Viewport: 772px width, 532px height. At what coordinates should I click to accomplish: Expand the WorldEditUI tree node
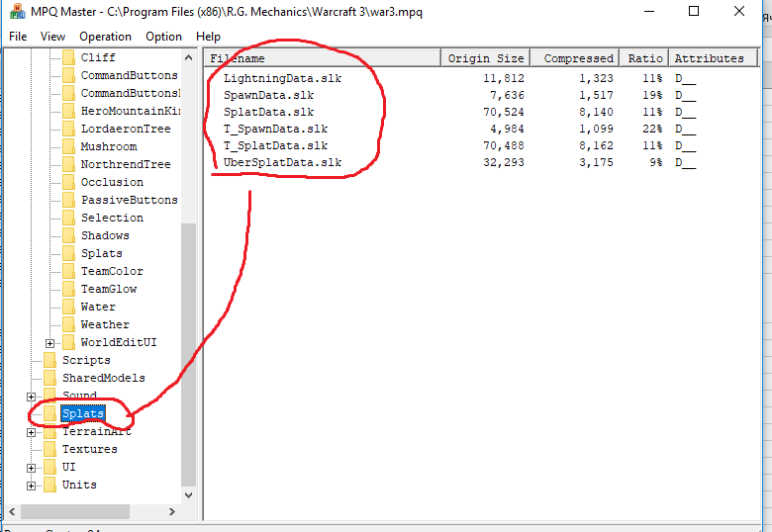tap(49, 343)
